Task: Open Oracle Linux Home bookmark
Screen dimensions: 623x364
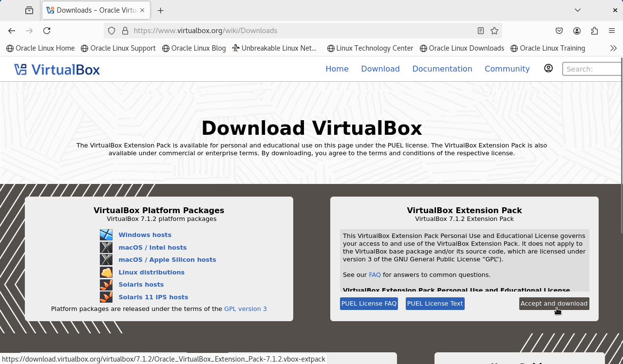Action: (40, 48)
